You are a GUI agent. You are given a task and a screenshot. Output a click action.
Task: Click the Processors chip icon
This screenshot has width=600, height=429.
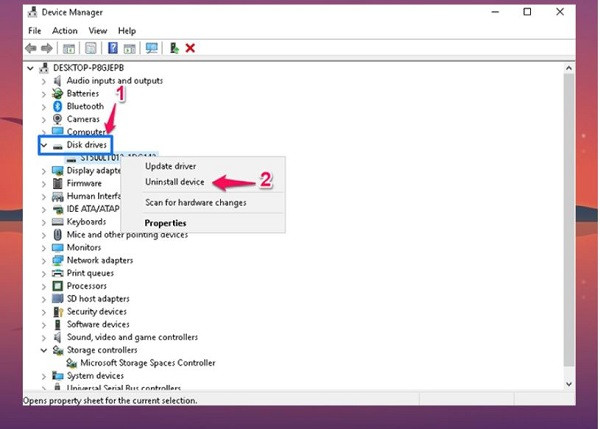tap(57, 286)
